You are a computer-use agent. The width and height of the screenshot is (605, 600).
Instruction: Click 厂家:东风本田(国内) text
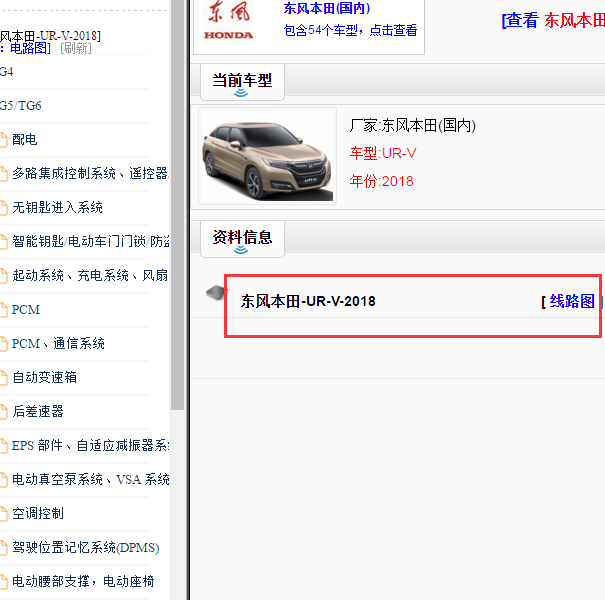click(x=412, y=125)
